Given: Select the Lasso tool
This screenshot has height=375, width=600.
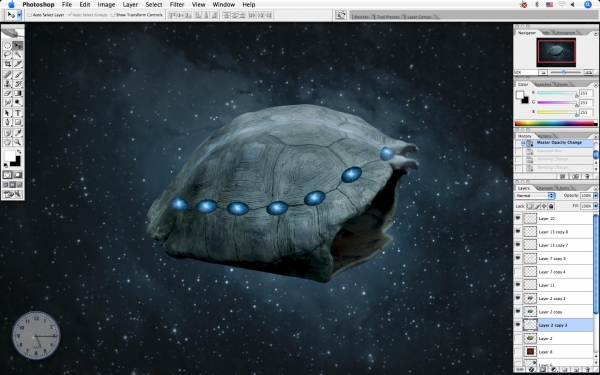Looking at the screenshot, I should click(x=7, y=55).
